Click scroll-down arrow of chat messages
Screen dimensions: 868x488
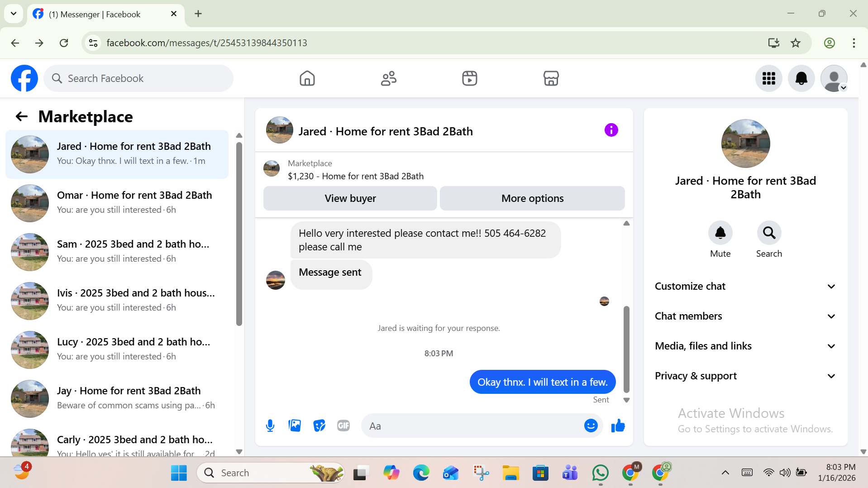tap(626, 400)
